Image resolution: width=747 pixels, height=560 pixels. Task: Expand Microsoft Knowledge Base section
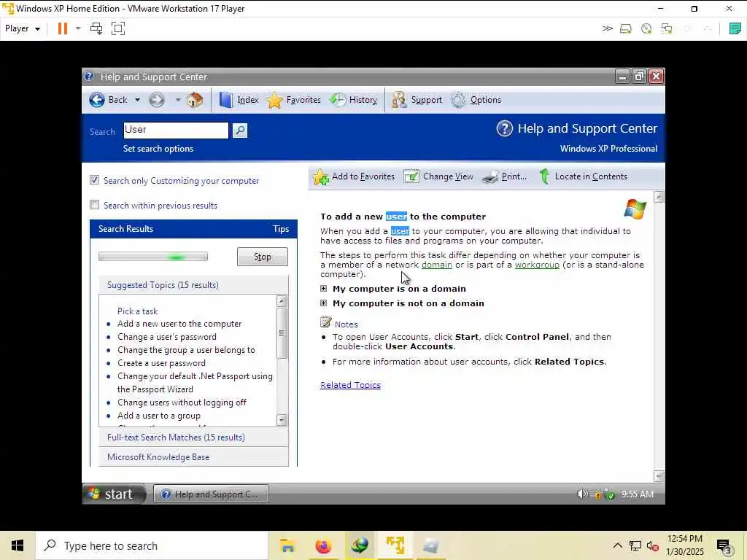[x=193, y=457]
